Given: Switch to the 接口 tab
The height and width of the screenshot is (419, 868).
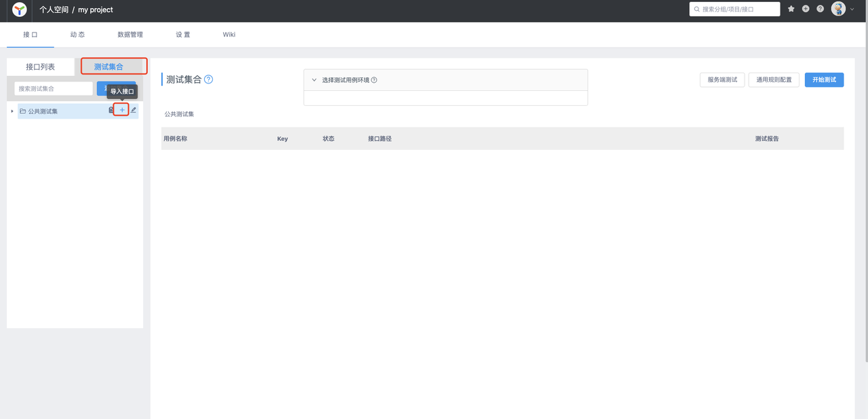Looking at the screenshot, I should click(x=30, y=35).
